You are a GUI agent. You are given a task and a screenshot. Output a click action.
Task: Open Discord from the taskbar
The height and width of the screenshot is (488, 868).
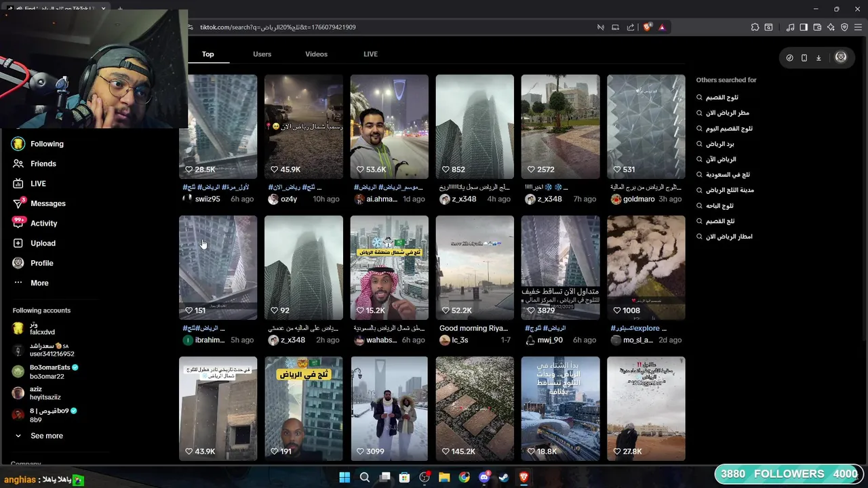point(484,477)
